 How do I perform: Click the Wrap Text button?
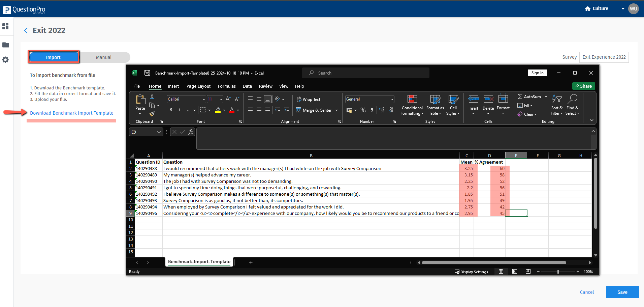point(308,100)
